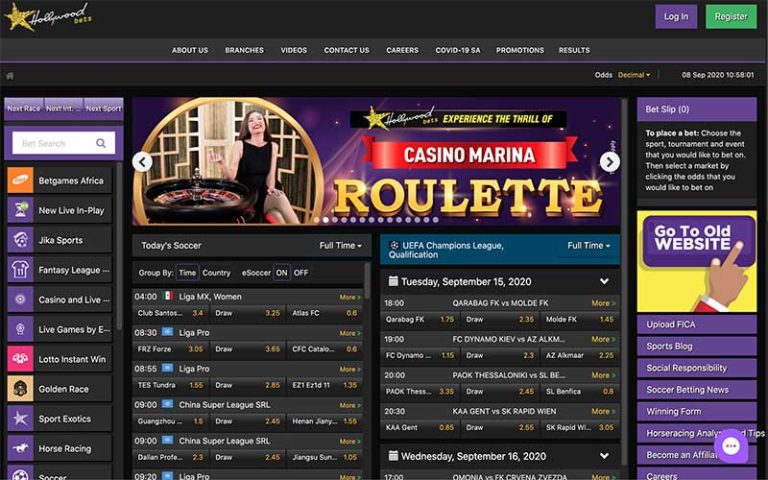Open ABOUT US menu item
Image resolution: width=768 pixels, height=480 pixels.
pos(190,50)
